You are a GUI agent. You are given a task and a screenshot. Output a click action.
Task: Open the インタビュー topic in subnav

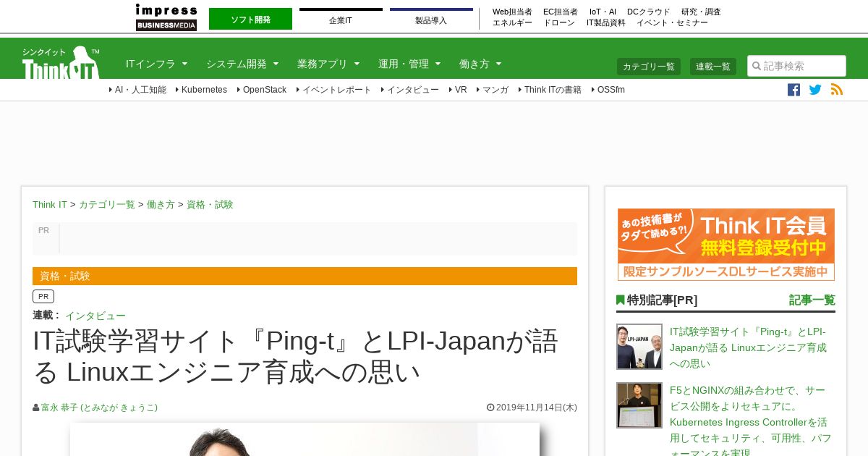click(x=412, y=90)
